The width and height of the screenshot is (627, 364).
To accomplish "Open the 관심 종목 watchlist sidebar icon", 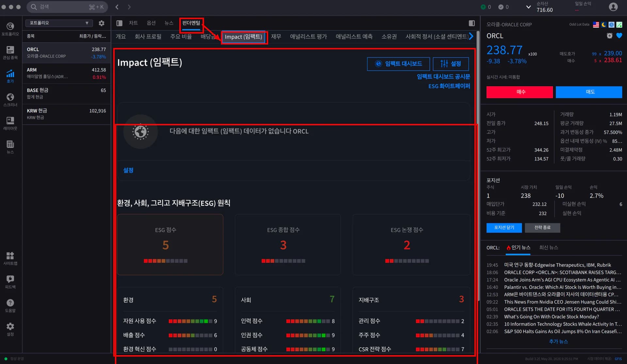I will pos(10,52).
